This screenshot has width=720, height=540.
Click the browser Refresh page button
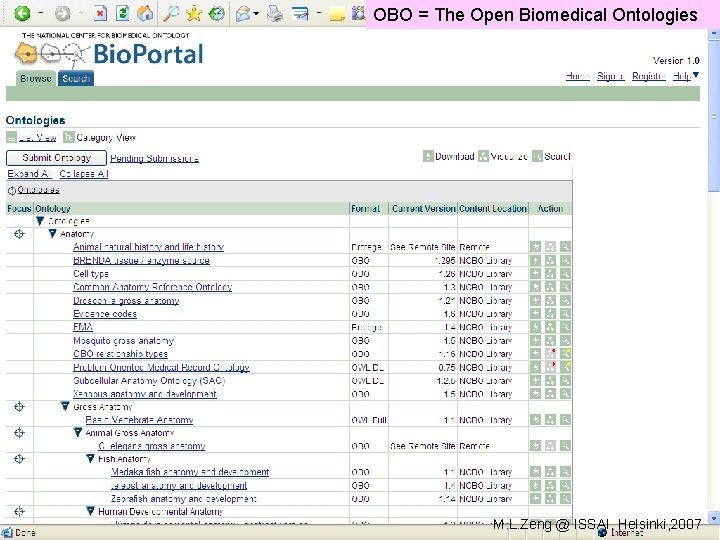(x=122, y=13)
